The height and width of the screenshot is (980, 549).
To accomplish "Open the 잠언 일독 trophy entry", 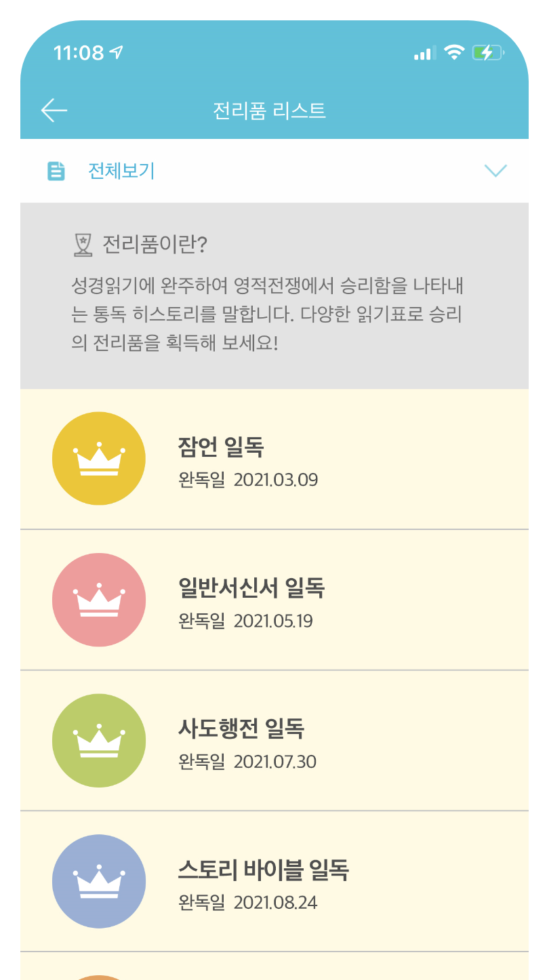I will point(274,459).
